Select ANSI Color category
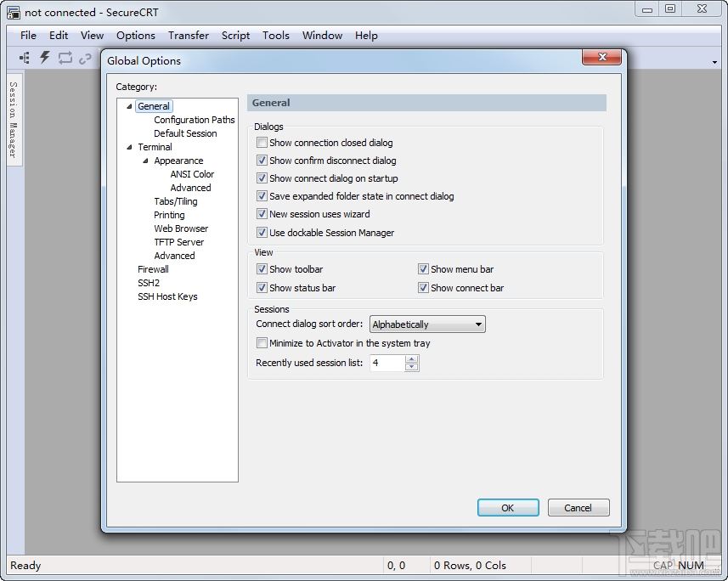This screenshot has height=581, width=728. pos(192,174)
